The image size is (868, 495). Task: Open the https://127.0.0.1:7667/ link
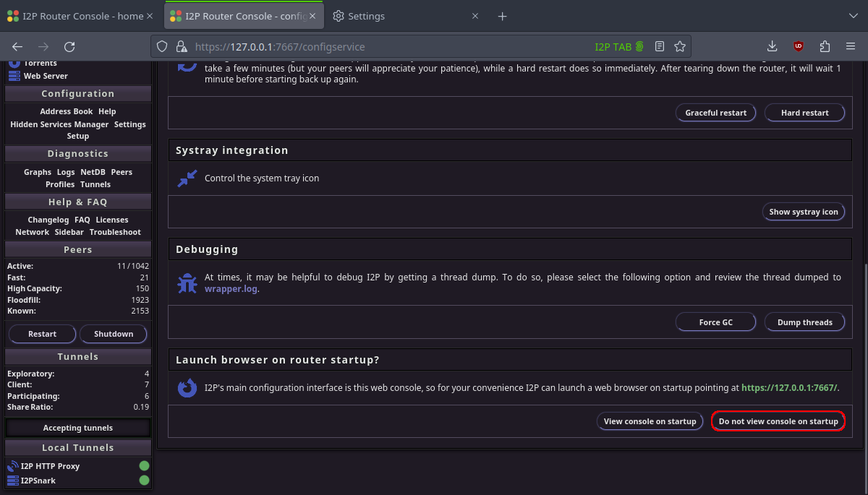pos(789,388)
